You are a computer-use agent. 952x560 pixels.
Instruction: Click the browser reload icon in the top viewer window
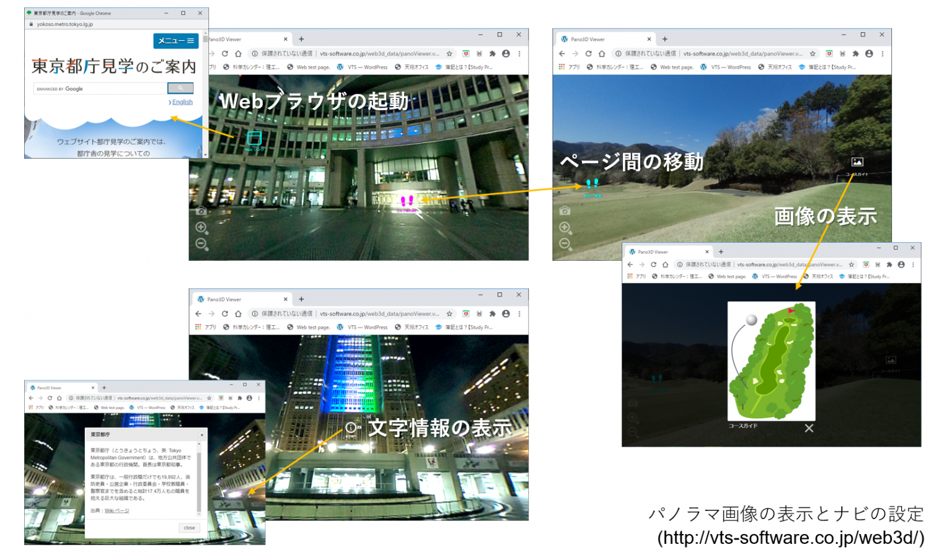[x=224, y=54]
